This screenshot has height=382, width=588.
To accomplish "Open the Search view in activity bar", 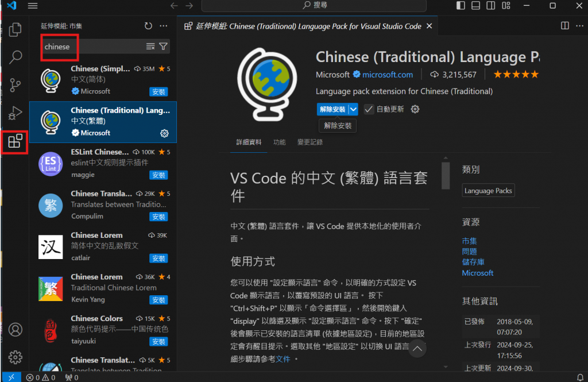I will coord(15,57).
